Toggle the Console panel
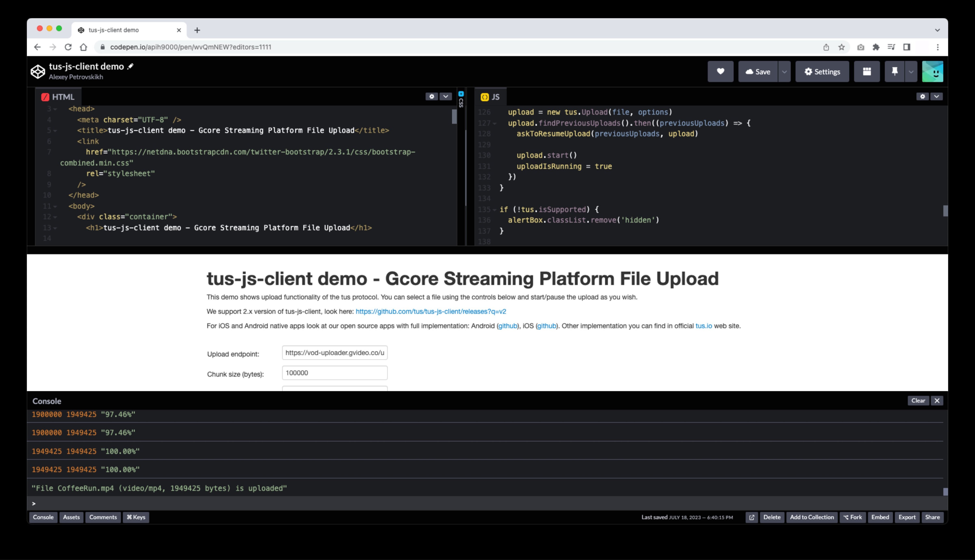975x560 pixels. (x=43, y=517)
